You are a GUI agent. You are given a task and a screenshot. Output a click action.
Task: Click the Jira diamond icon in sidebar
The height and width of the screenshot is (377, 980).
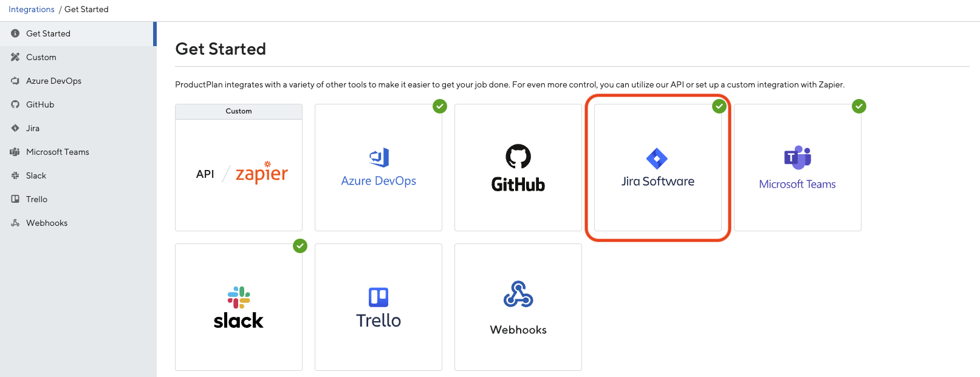(15, 128)
